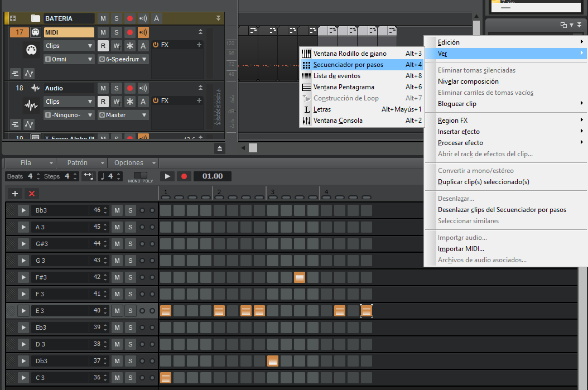
Task: Arm record on Audio track 18
Action: (130, 88)
